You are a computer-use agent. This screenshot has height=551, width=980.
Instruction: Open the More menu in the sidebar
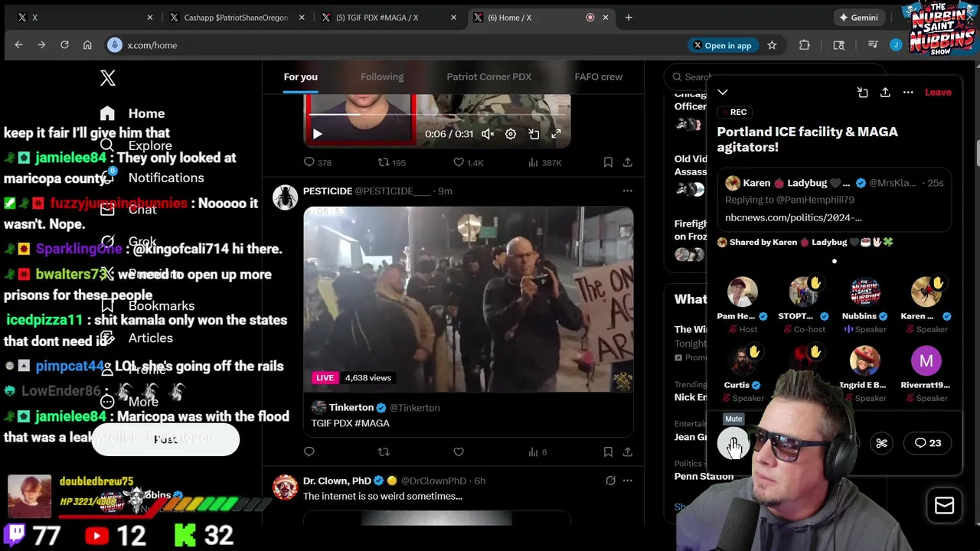tap(129, 401)
